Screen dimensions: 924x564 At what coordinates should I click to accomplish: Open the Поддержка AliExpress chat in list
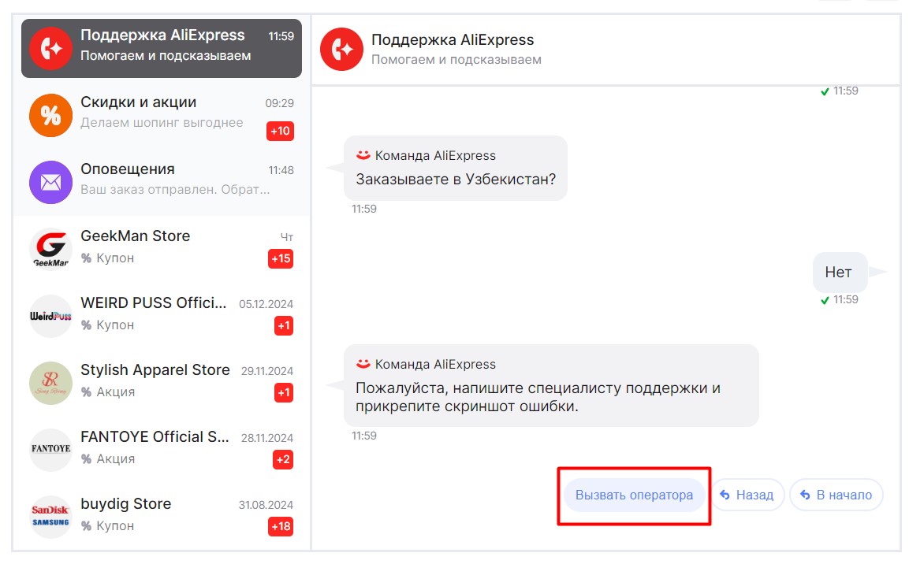(x=162, y=48)
